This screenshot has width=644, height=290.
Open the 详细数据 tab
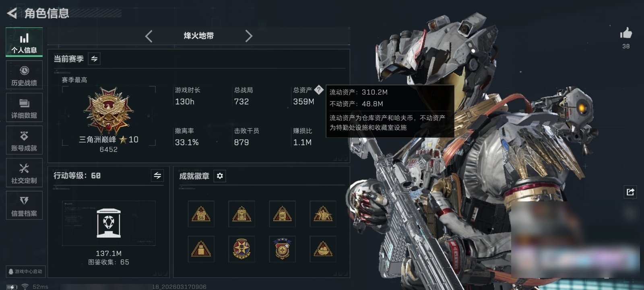tap(24, 108)
